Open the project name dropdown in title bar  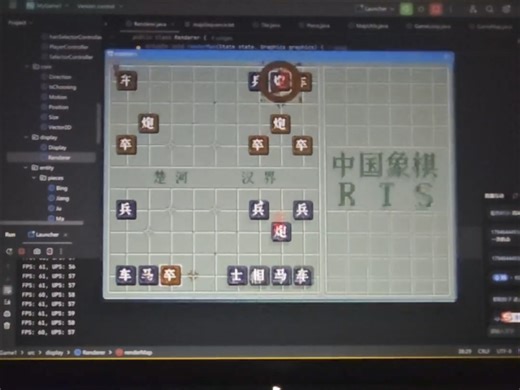tap(49, 6)
